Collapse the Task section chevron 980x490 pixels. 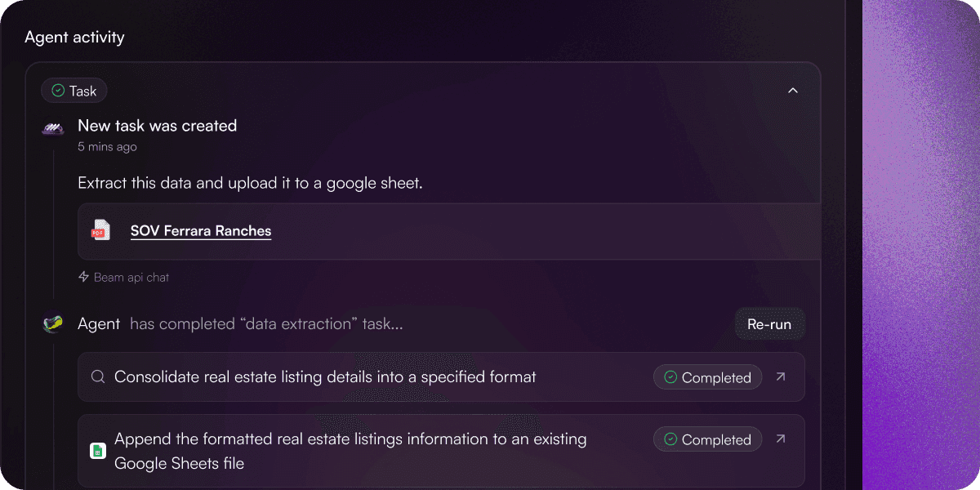tap(792, 91)
